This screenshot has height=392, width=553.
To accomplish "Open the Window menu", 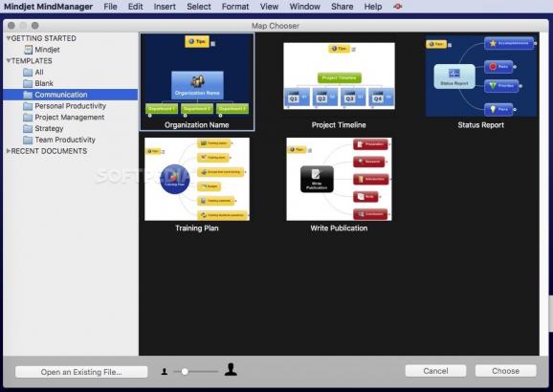I will coord(304,7).
